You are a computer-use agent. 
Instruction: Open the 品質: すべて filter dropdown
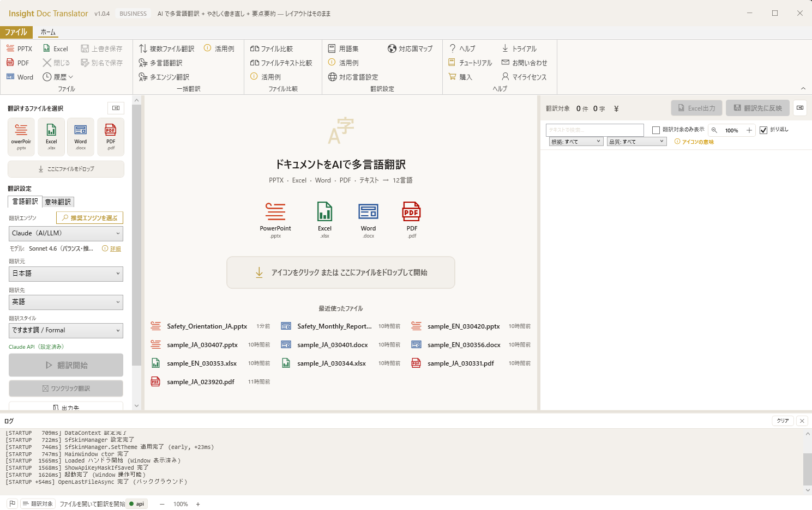pos(637,142)
